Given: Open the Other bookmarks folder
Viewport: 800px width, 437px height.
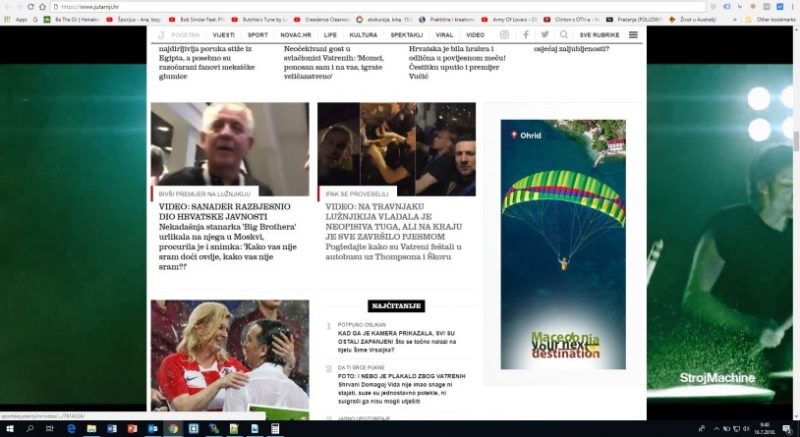Looking at the screenshot, I should point(770,19).
